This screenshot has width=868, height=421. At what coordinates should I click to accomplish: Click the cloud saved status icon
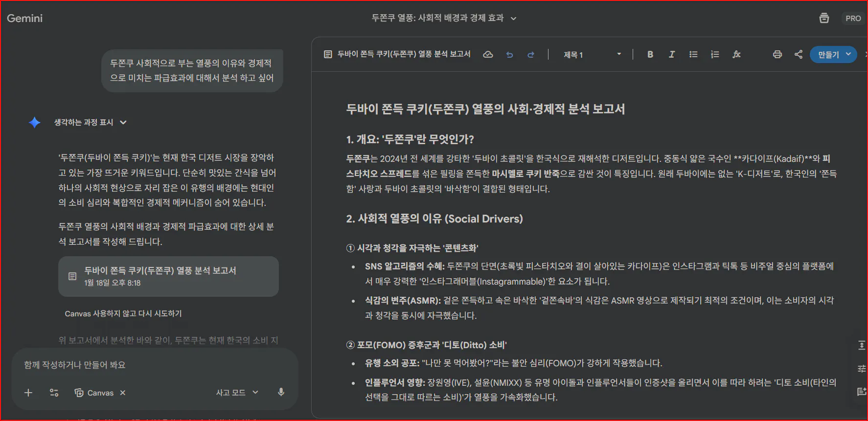488,54
